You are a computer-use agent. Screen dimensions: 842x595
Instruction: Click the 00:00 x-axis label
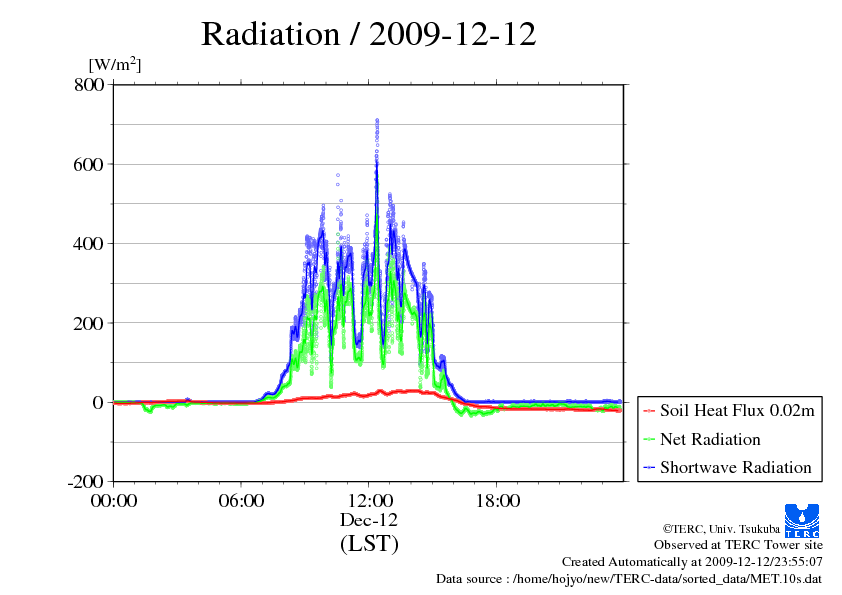[114, 501]
